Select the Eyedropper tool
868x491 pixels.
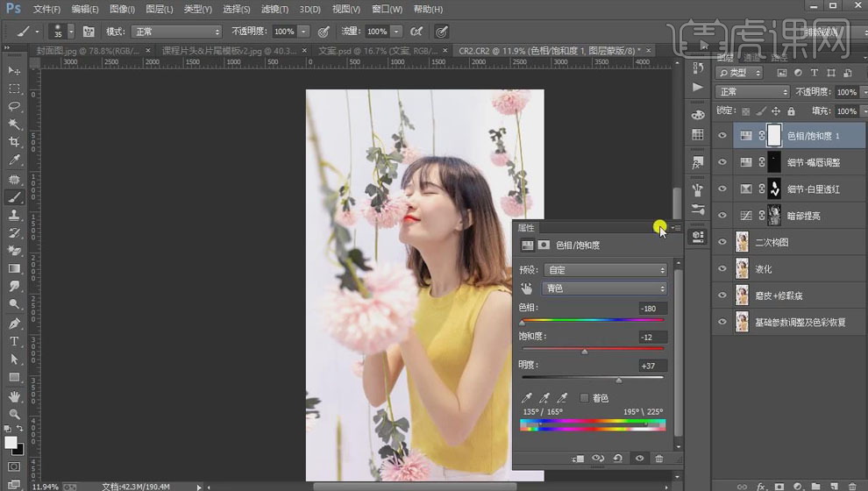(x=14, y=160)
